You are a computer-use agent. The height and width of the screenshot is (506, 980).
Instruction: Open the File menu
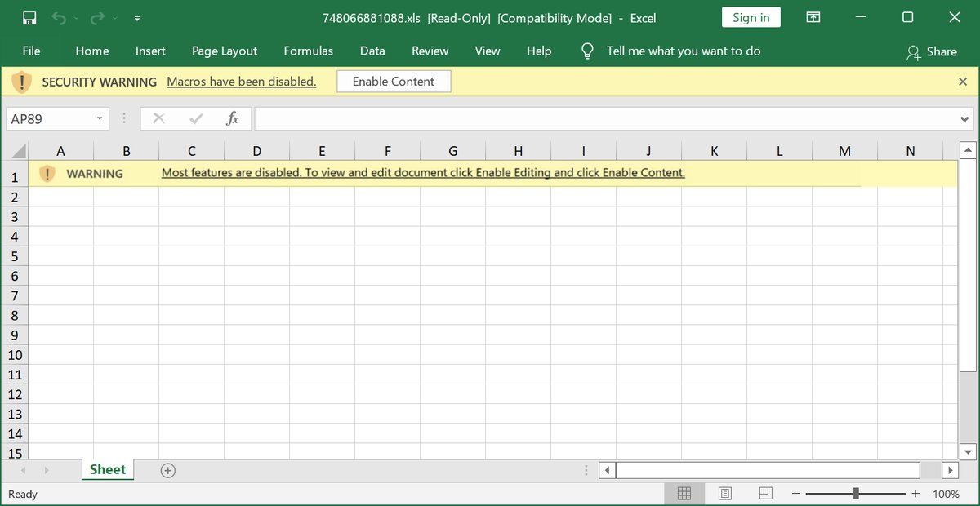[31, 51]
